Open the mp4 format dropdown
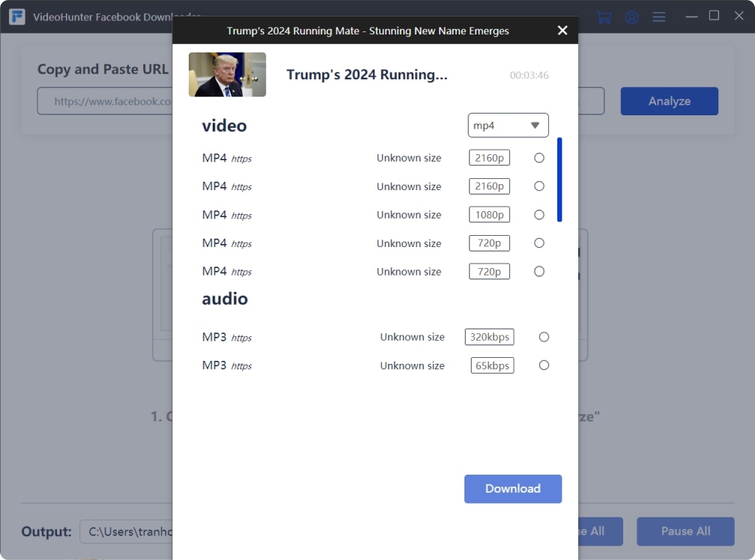 (508, 125)
